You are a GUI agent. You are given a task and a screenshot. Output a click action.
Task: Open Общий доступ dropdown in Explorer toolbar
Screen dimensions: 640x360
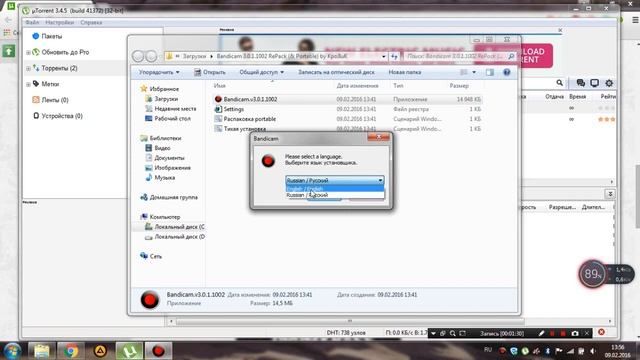[x=261, y=72]
